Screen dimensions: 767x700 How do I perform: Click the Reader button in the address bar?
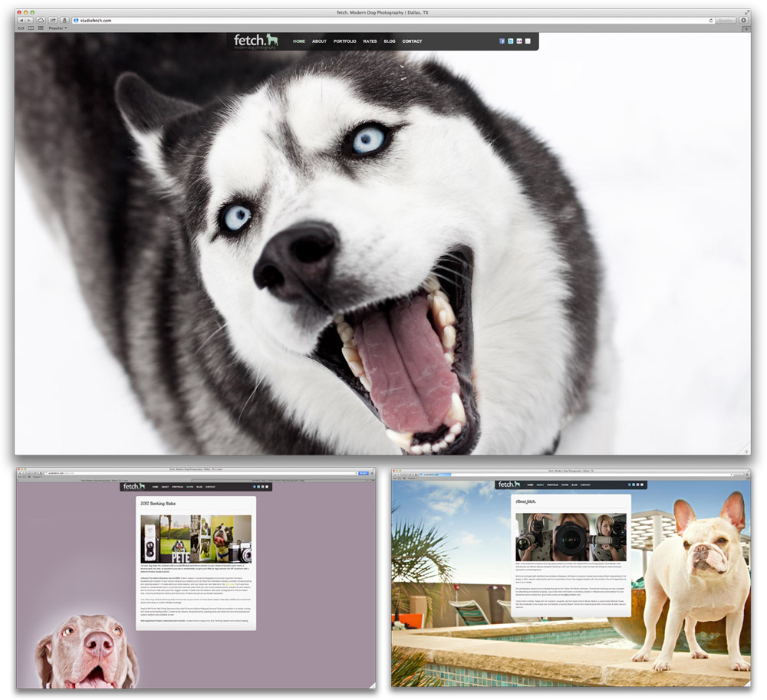point(726,20)
